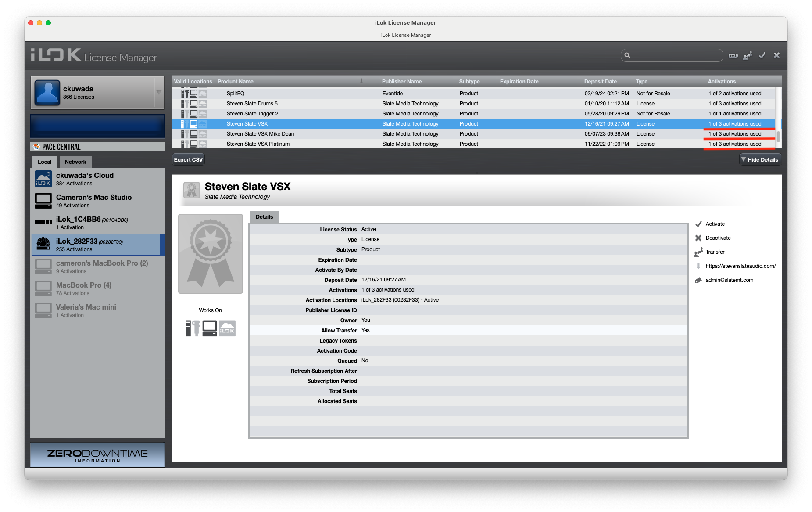Select the Steven Slate Drums 5 row
The image size is (812, 512).
click(x=473, y=104)
